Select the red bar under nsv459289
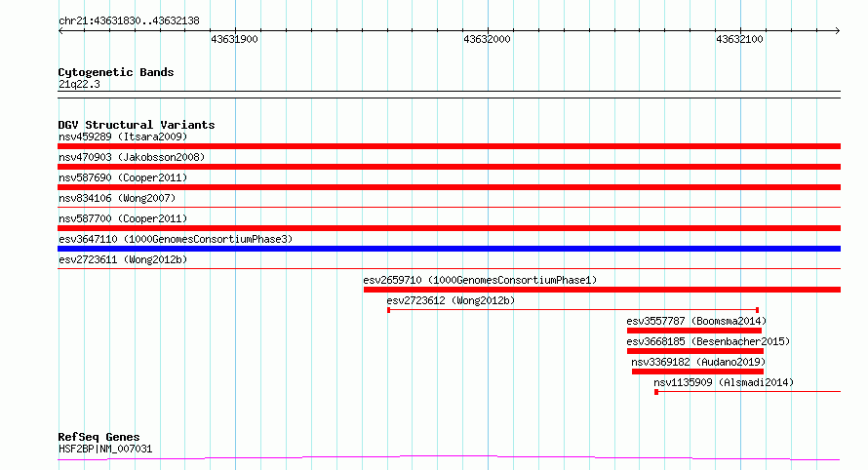 tap(449, 146)
